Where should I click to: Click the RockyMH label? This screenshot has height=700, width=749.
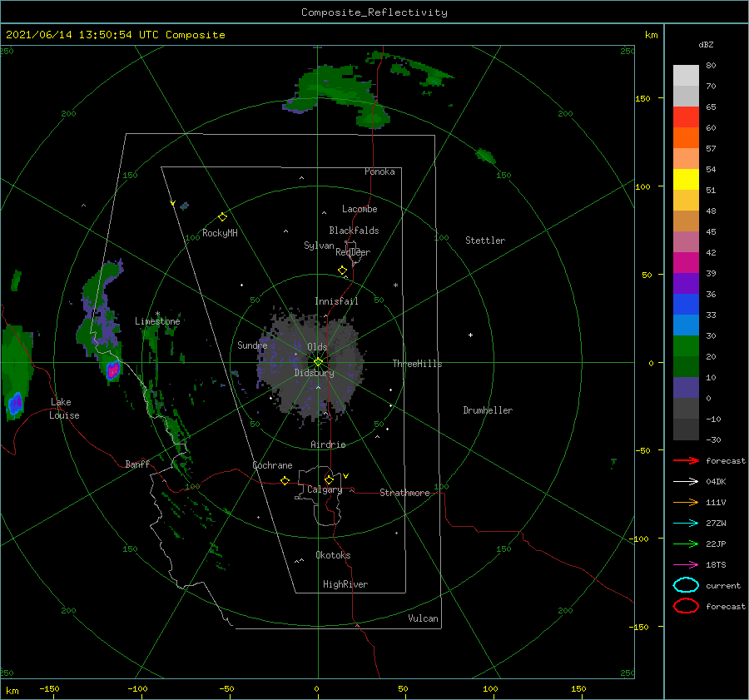(220, 233)
